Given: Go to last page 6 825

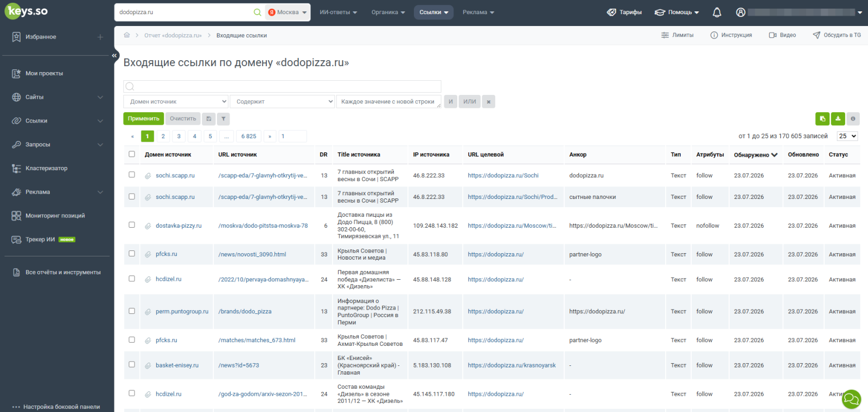Looking at the screenshot, I should coord(249,136).
